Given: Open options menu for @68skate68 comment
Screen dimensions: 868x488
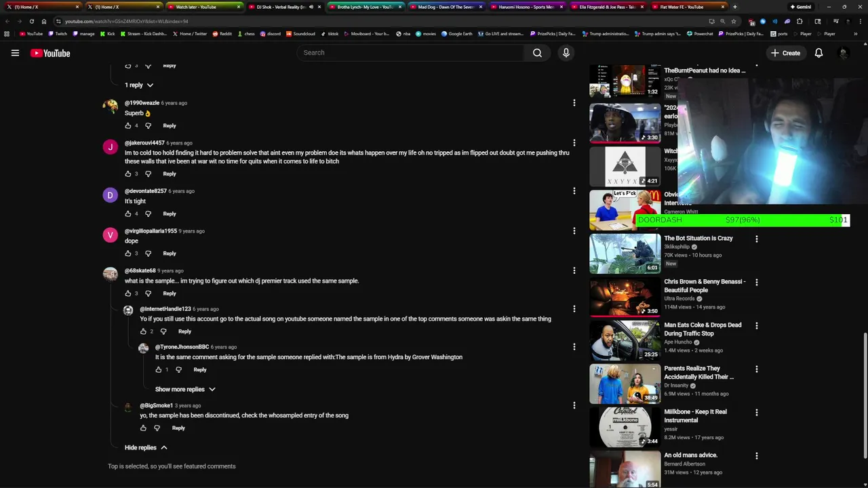Looking at the screenshot, I should click(574, 270).
